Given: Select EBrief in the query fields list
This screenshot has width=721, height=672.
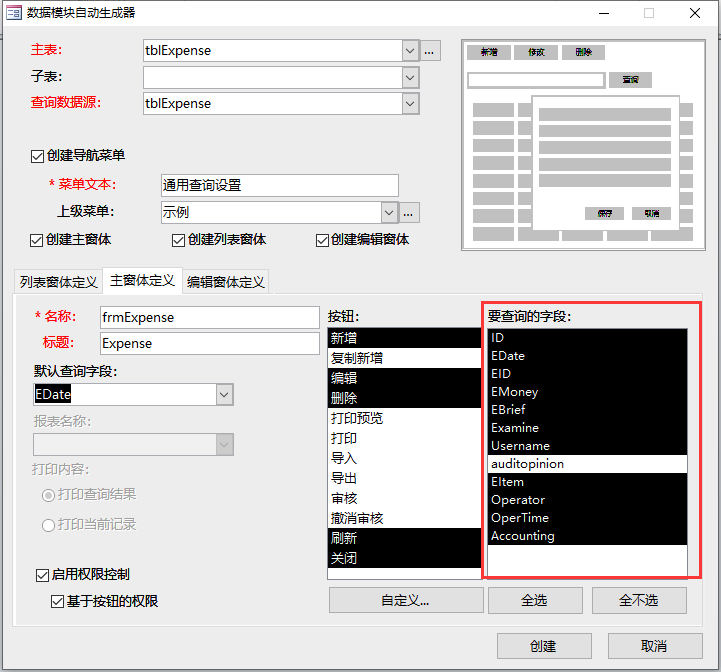Looking at the screenshot, I should click(587, 410).
